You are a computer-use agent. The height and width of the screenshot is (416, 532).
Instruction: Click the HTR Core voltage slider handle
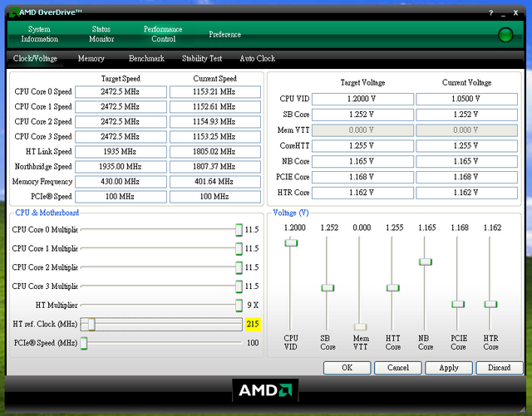[x=490, y=304]
